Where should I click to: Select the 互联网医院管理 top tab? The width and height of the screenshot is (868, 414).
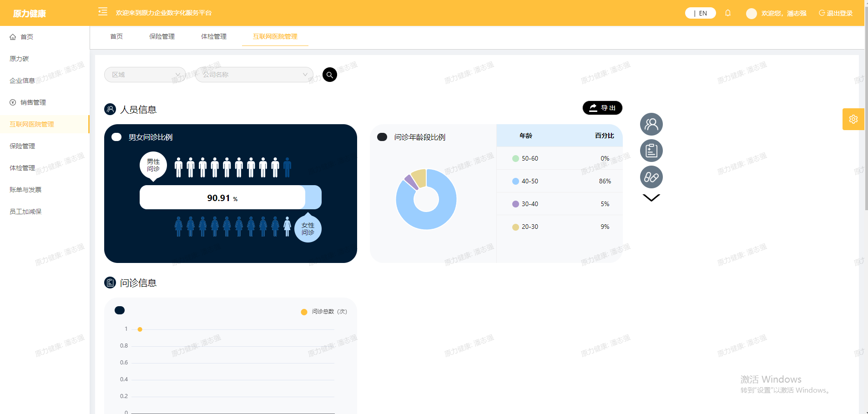275,36
